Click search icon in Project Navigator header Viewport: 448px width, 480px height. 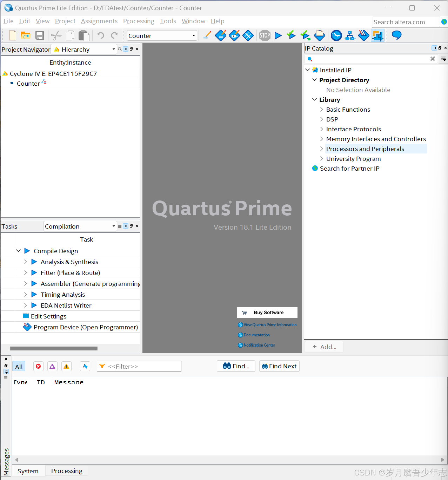tap(120, 49)
